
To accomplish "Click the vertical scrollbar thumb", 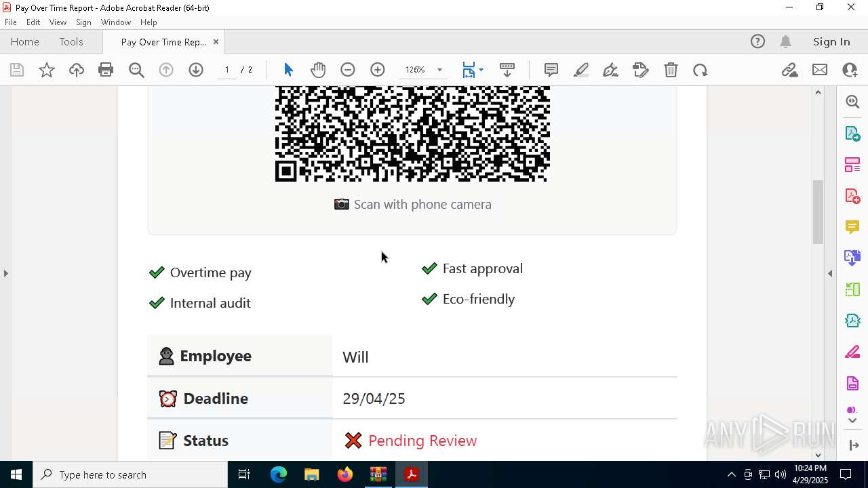I will click(818, 211).
